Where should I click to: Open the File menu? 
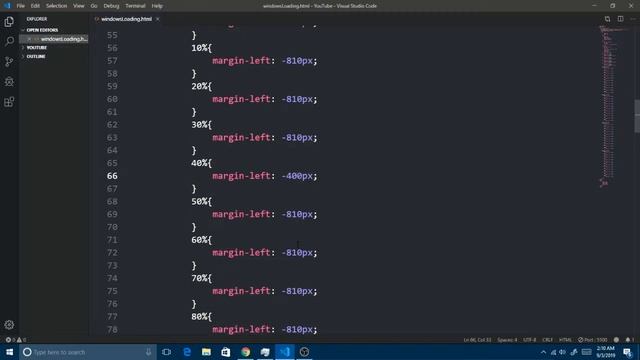(x=20, y=6)
